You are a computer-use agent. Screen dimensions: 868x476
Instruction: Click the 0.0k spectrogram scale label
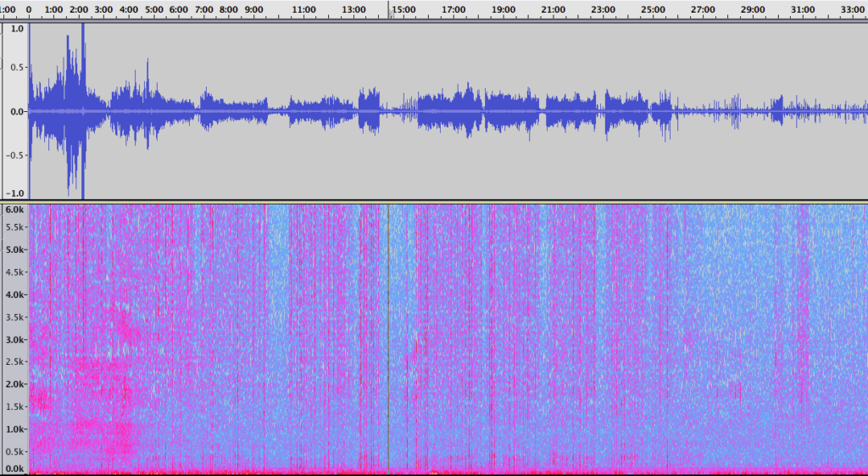[x=15, y=469]
